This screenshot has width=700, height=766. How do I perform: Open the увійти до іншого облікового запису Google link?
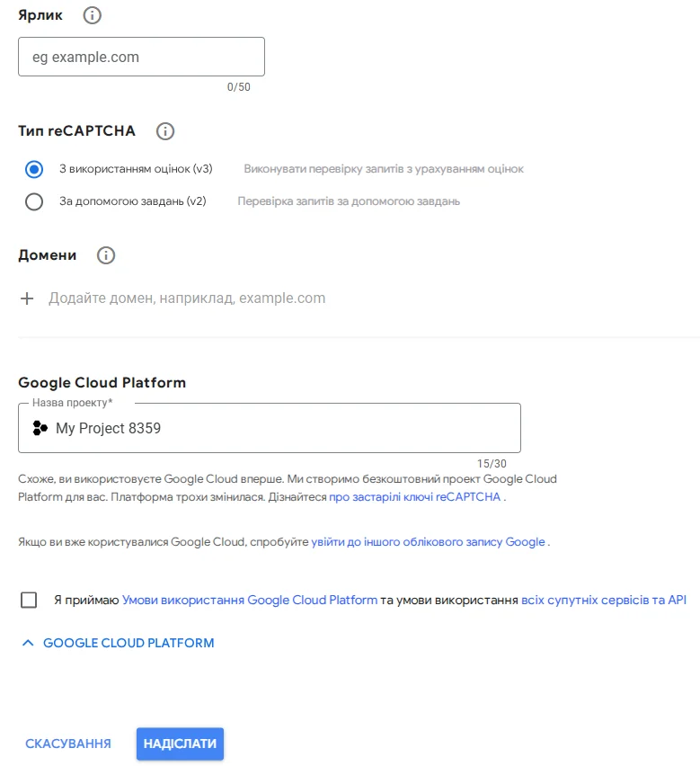click(x=428, y=542)
